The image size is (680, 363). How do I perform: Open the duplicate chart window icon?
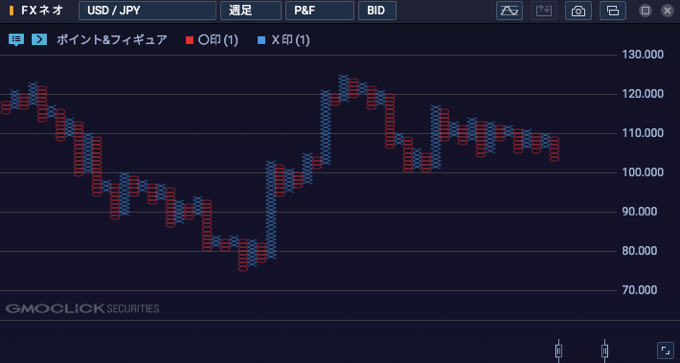pyautogui.click(x=613, y=11)
